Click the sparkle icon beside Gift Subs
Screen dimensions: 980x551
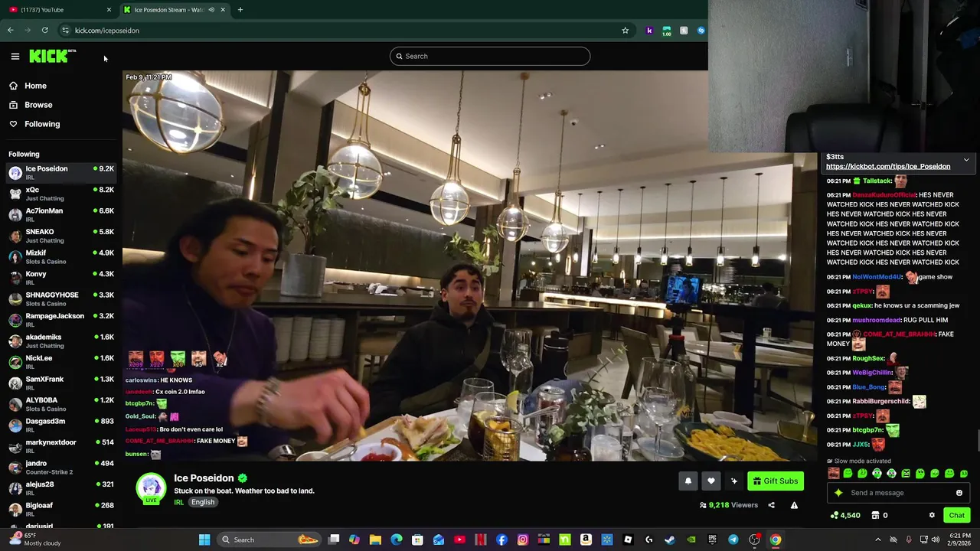click(734, 481)
